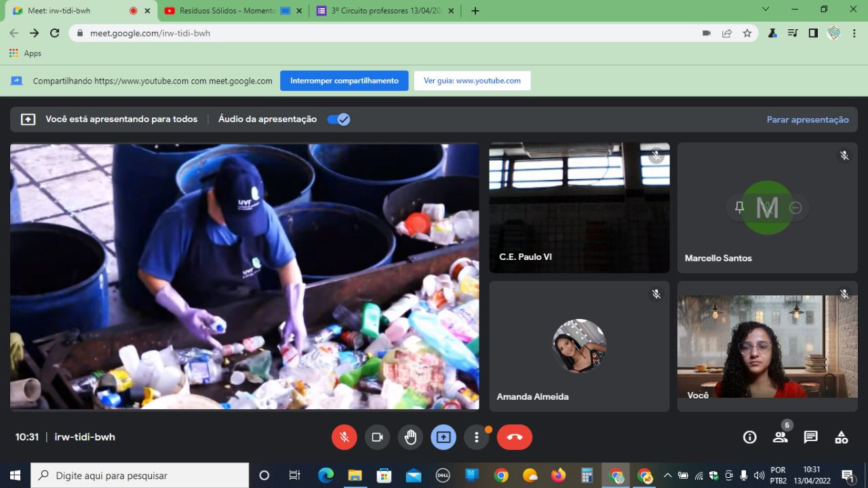This screenshot has height=488, width=868.
Task: Click the shared presentation video area
Action: (x=245, y=276)
